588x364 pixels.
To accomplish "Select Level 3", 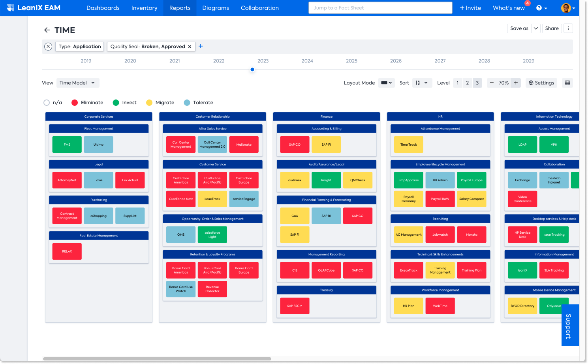I will coord(477,83).
